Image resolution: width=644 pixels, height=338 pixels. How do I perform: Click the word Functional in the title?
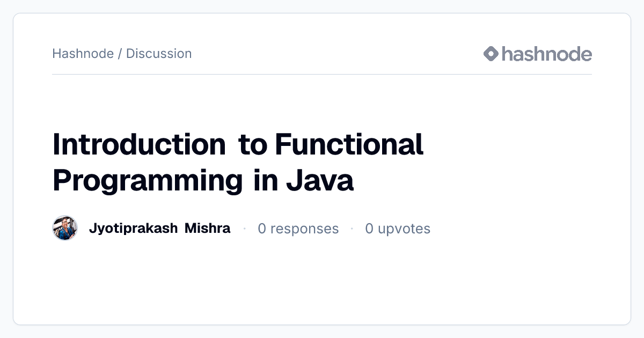349,144
